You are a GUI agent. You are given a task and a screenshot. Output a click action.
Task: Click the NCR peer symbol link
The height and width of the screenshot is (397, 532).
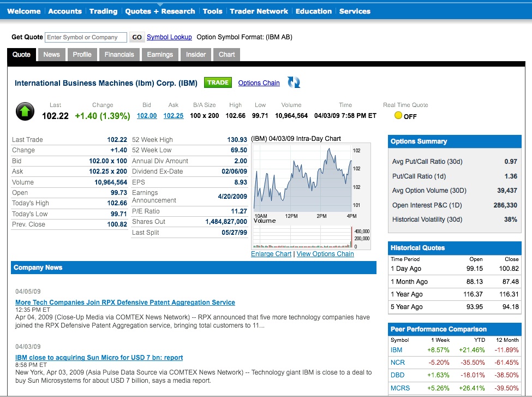[x=398, y=363]
